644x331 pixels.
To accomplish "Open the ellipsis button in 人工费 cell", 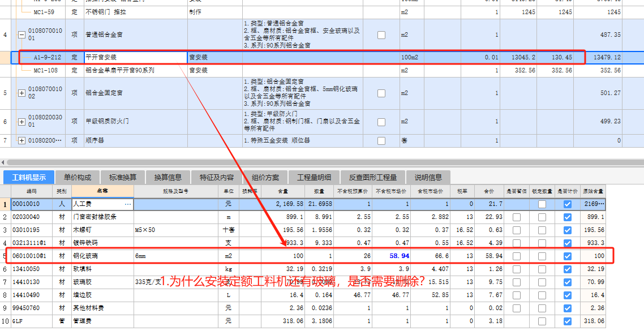I will pos(128,204).
